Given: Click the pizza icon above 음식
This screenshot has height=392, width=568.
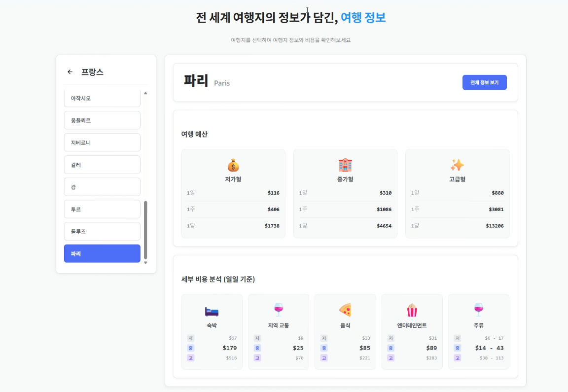Looking at the screenshot, I should [345, 310].
